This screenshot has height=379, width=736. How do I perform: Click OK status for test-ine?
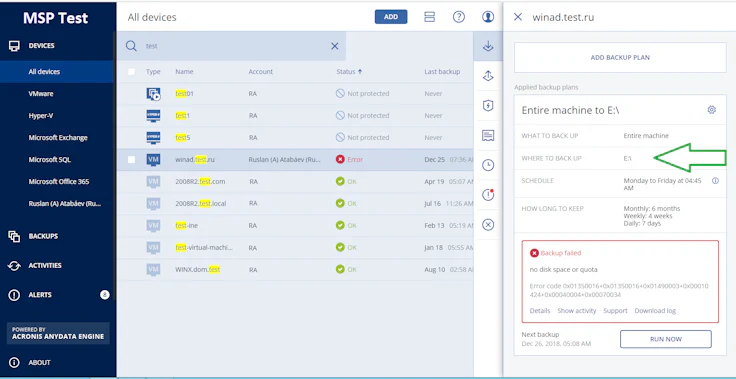[346, 225]
